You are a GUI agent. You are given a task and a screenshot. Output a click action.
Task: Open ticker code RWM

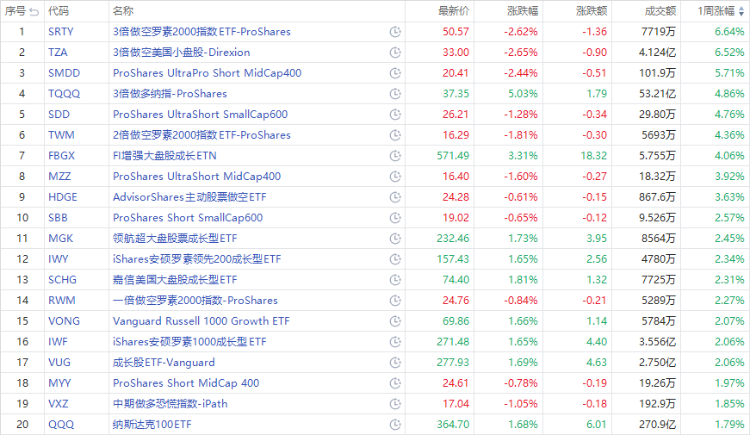point(62,300)
